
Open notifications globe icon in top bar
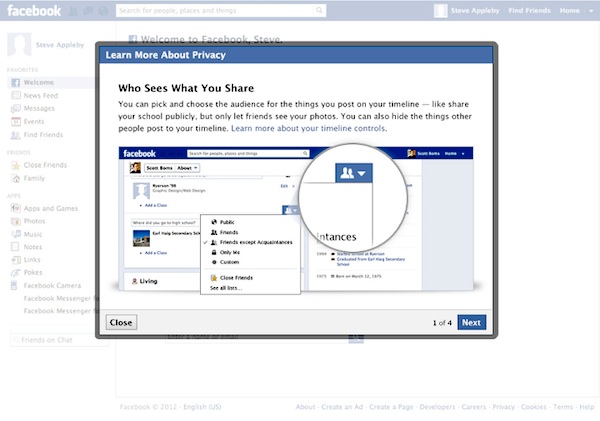click(103, 11)
